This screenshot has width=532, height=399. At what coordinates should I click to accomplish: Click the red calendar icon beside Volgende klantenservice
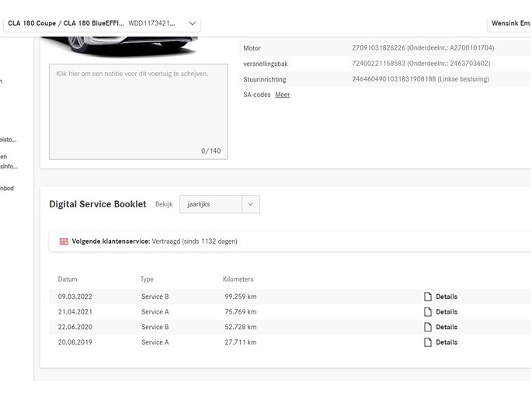64,241
